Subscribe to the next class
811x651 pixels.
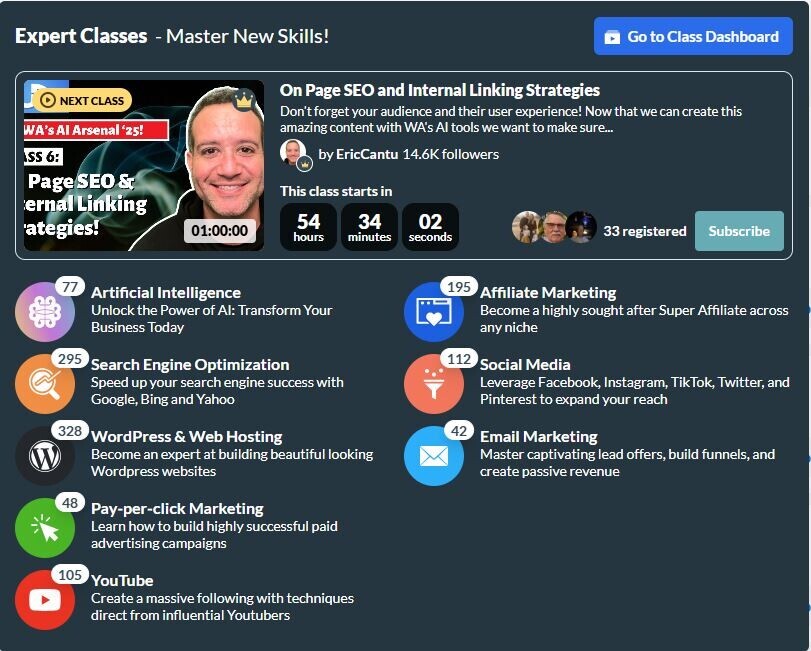(x=739, y=231)
